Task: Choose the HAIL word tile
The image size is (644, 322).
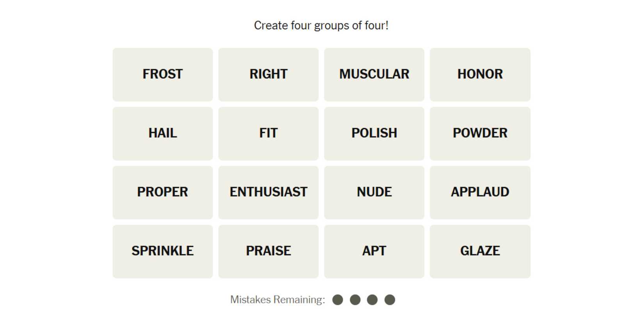Action: [163, 133]
